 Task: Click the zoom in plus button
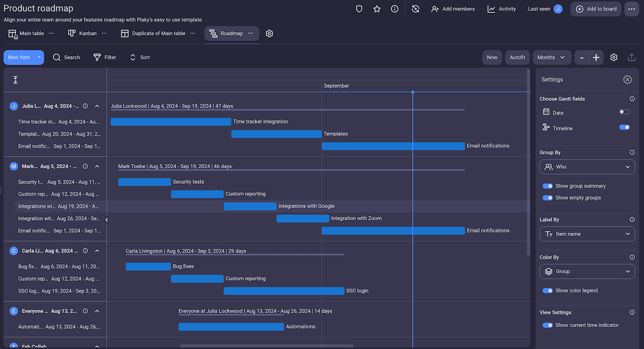pos(596,57)
